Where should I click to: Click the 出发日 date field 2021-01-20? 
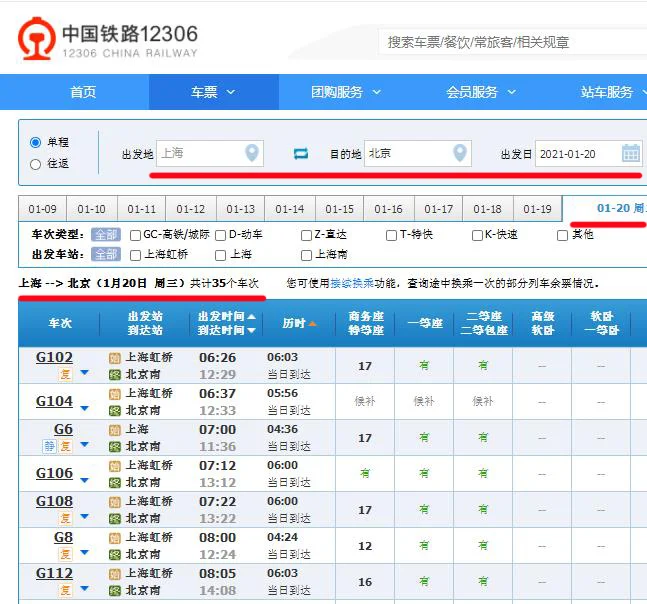click(589, 153)
